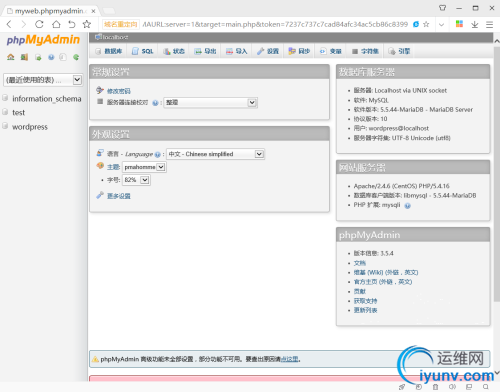Open the recently used tables dropdown

click(43, 80)
